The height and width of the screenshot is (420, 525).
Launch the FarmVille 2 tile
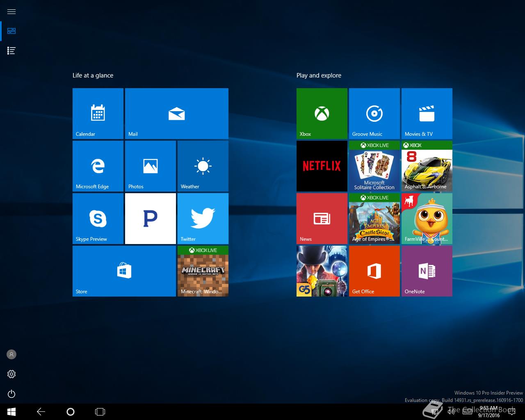click(x=427, y=219)
